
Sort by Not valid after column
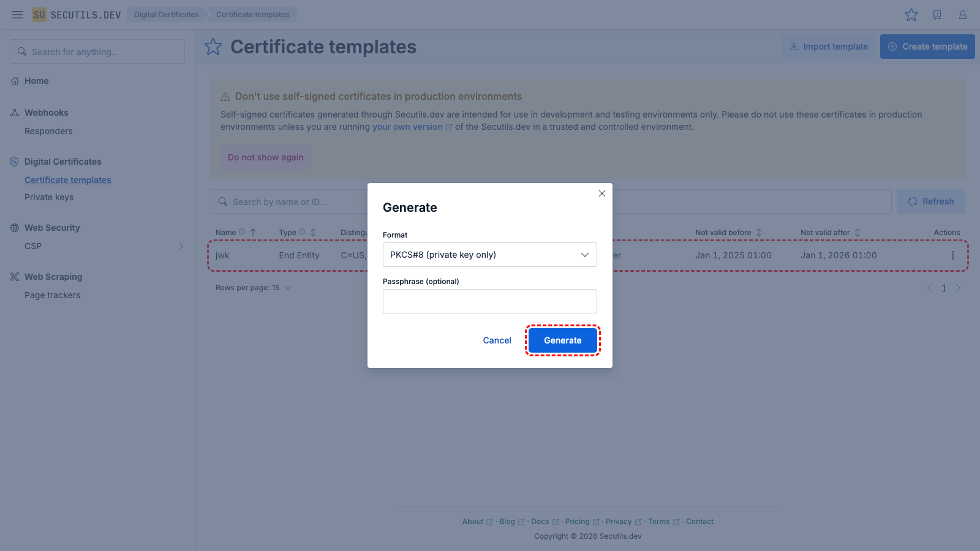(858, 233)
